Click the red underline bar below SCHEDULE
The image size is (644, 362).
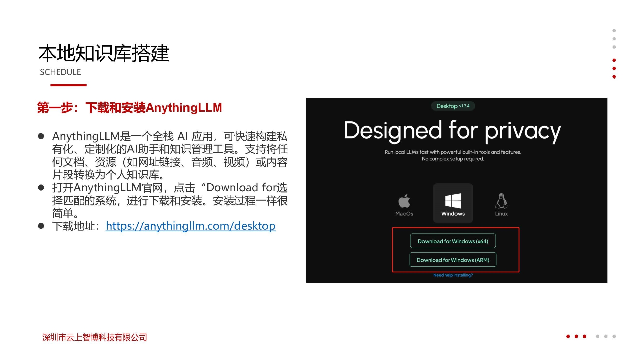(68, 85)
